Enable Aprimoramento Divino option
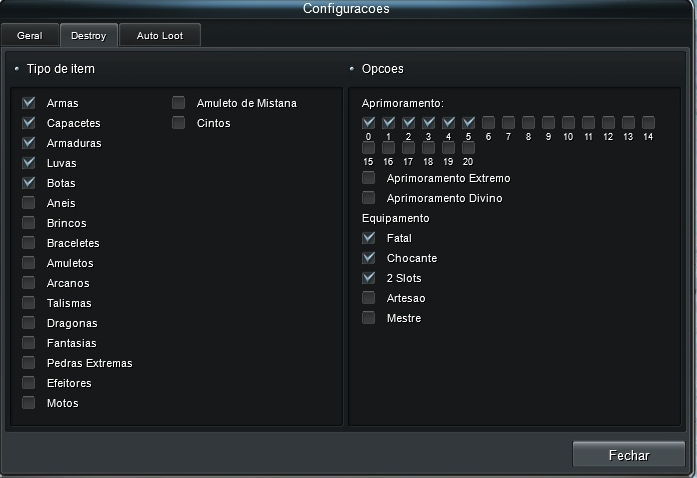The image size is (697, 478). pyautogui.click(x=369, y=198)
